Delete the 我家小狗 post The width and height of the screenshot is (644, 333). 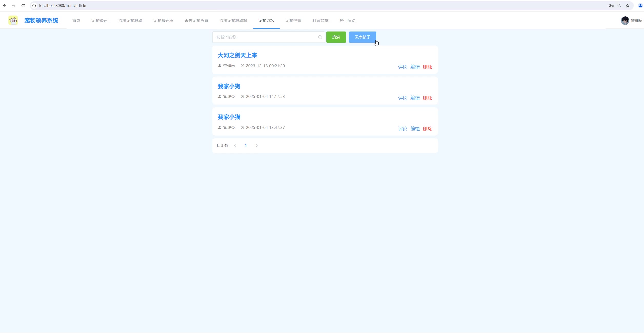point(427,98)
